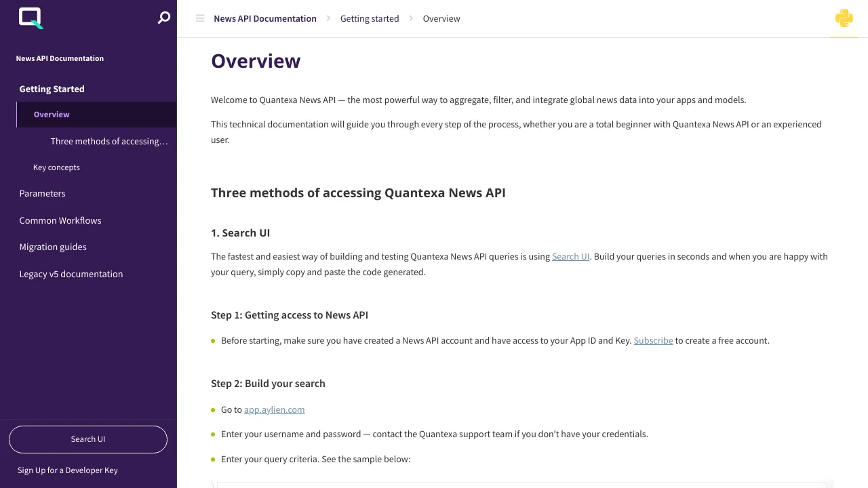Open search with the magnifier icon

pos(163,18)
